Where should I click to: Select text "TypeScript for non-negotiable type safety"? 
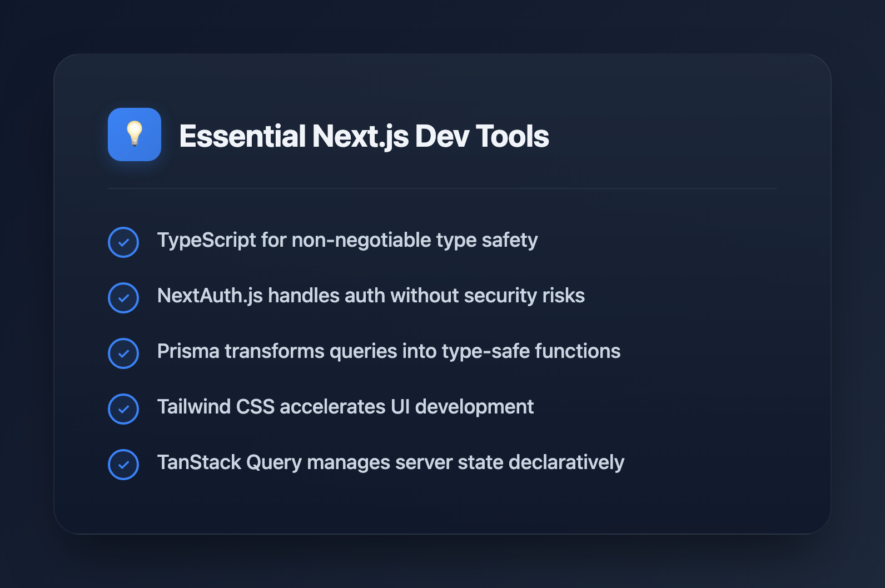[x=347, y=241]
